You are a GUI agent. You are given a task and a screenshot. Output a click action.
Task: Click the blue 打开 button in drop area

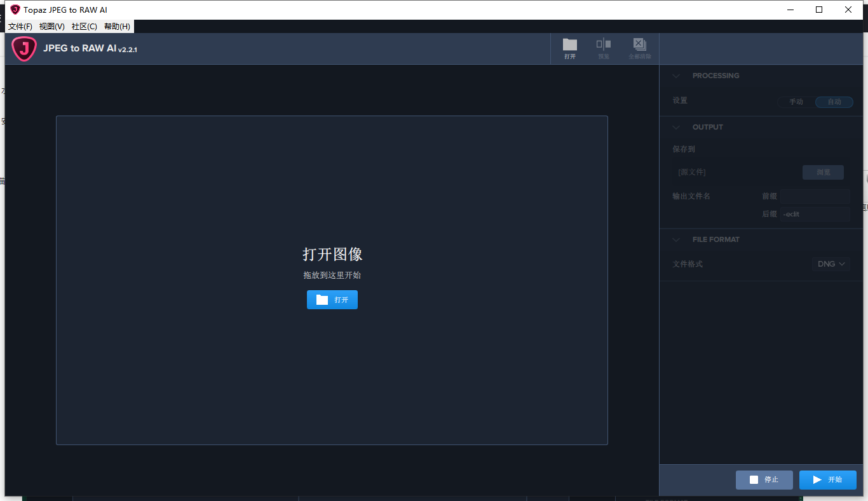(332, 300)
